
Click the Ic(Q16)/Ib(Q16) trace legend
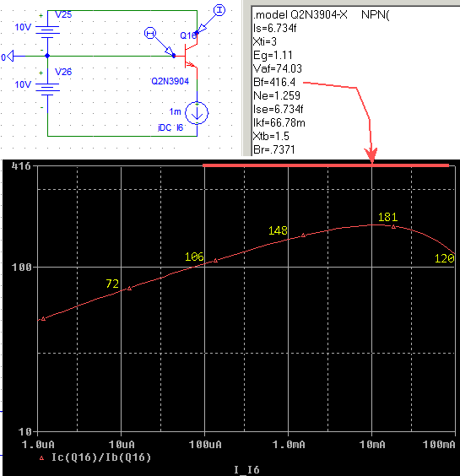pos(101,457)
